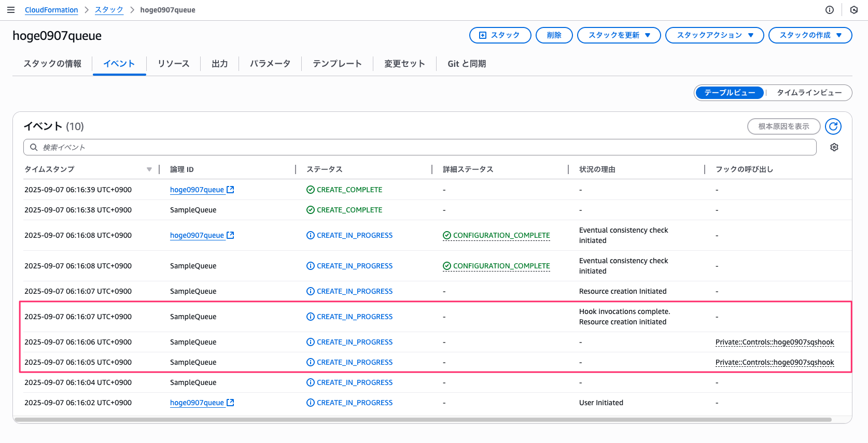
Task: Open the 変更セット tab
Action: tap(404, 64)
